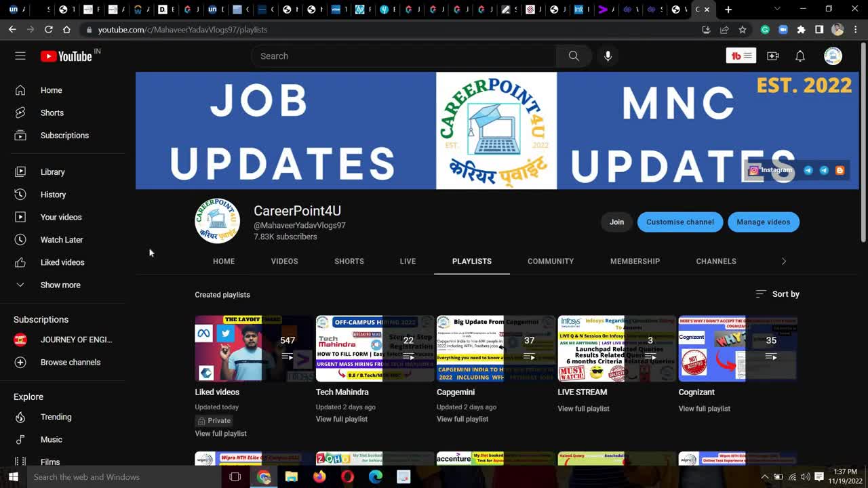Image resolution: width=868 pixels, height=488 pixels.
Task: Switch to the SHORTS channel tab
Action: [349, 261]
